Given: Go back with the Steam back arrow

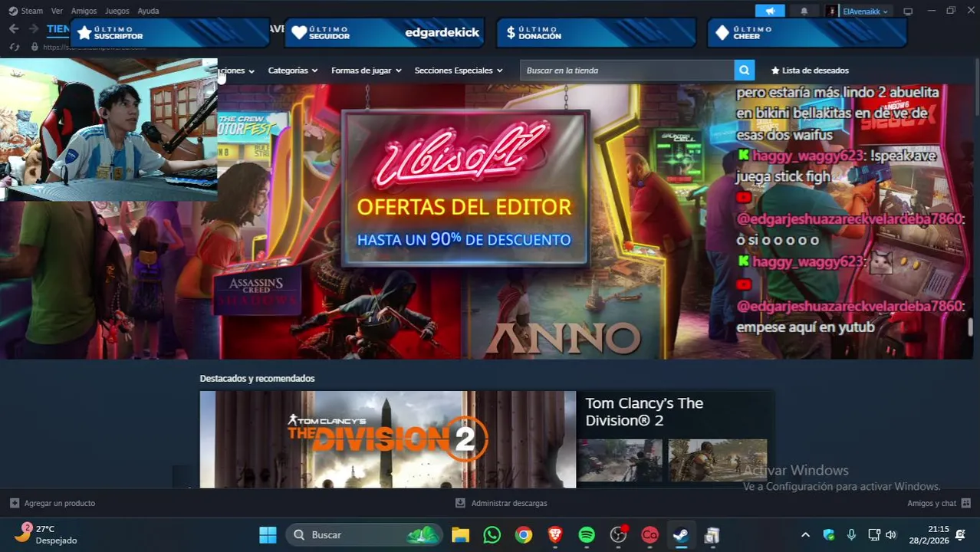Looking at the screenshot, I should pyautogui.click(x=14, y=28).
